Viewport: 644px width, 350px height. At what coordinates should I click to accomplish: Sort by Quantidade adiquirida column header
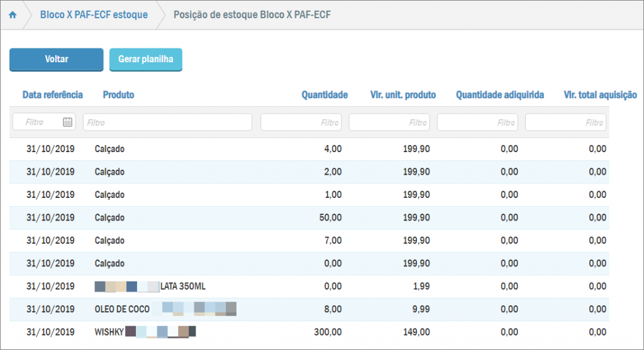[499, 95]
